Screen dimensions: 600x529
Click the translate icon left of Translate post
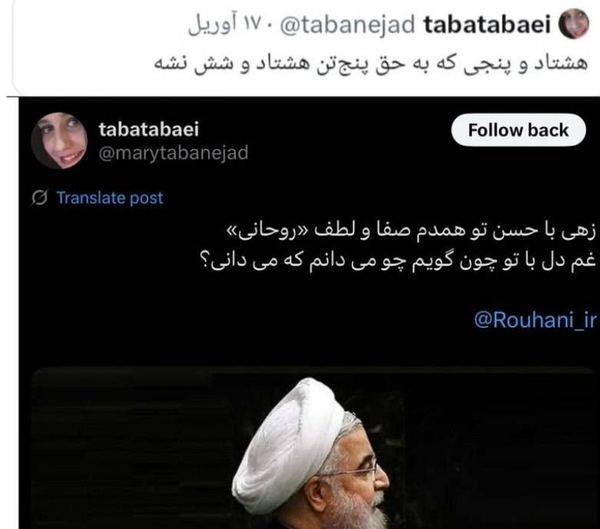[x=39, y=198]
